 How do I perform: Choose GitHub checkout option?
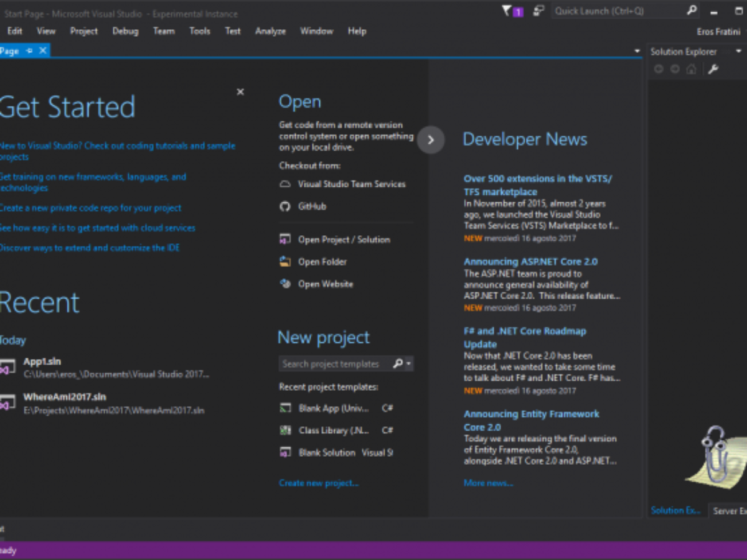coord(312,206)
